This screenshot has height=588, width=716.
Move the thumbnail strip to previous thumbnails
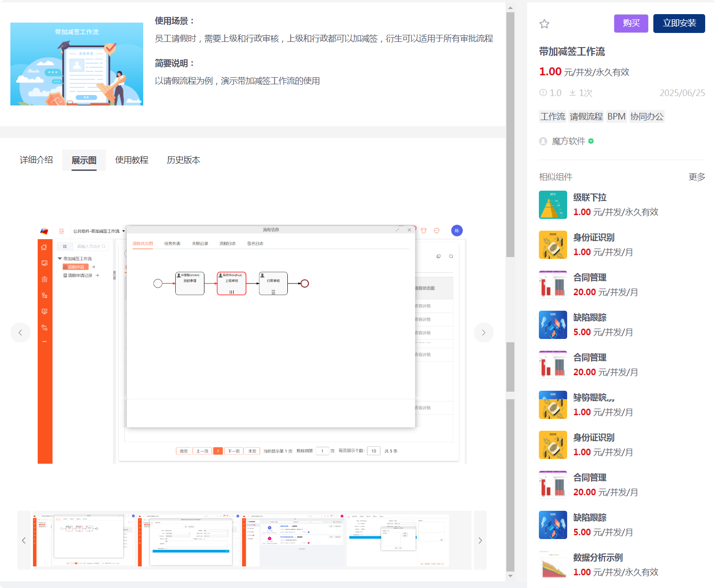pos(24,540)
